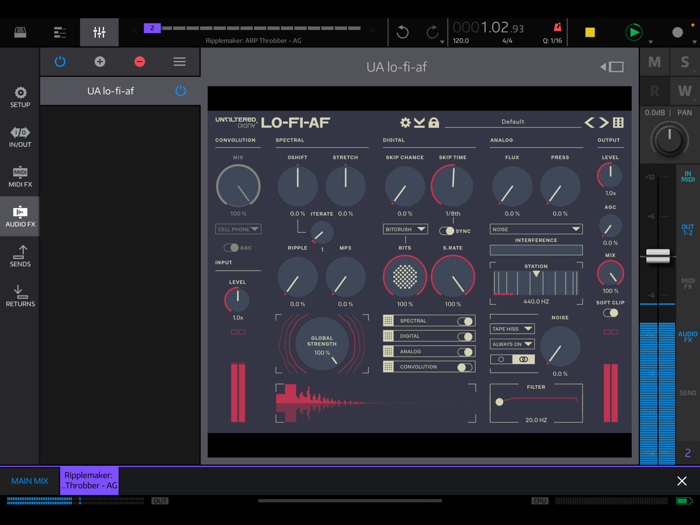Remove the selected effect with red minus icon
The image size is (700, 525).
click(140, 62)
